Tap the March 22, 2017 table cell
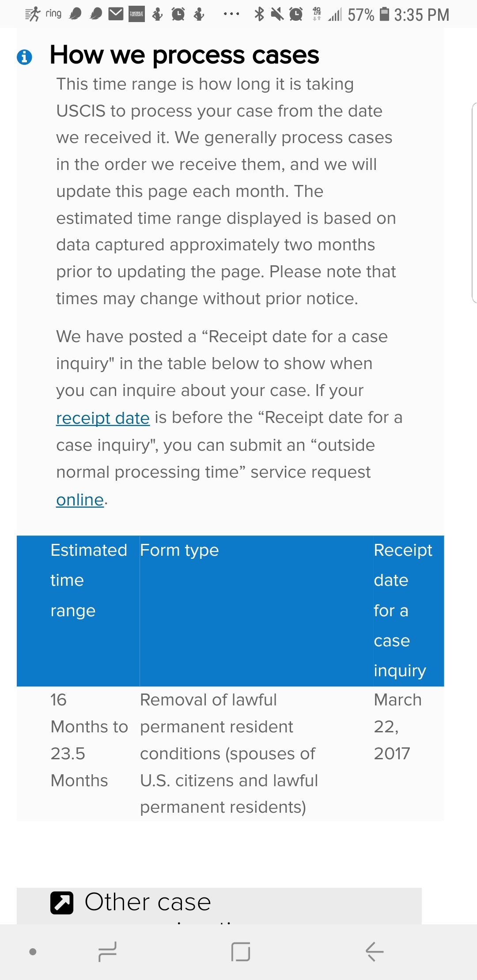Screen dimensions: 477x980 coord(397,727)
